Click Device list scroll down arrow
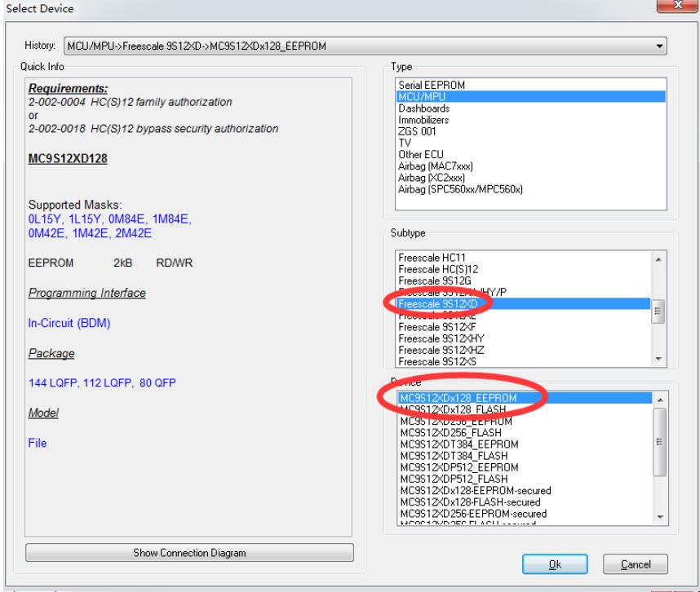The width and height of the screenshot is (700, 592). coord(660,517)
